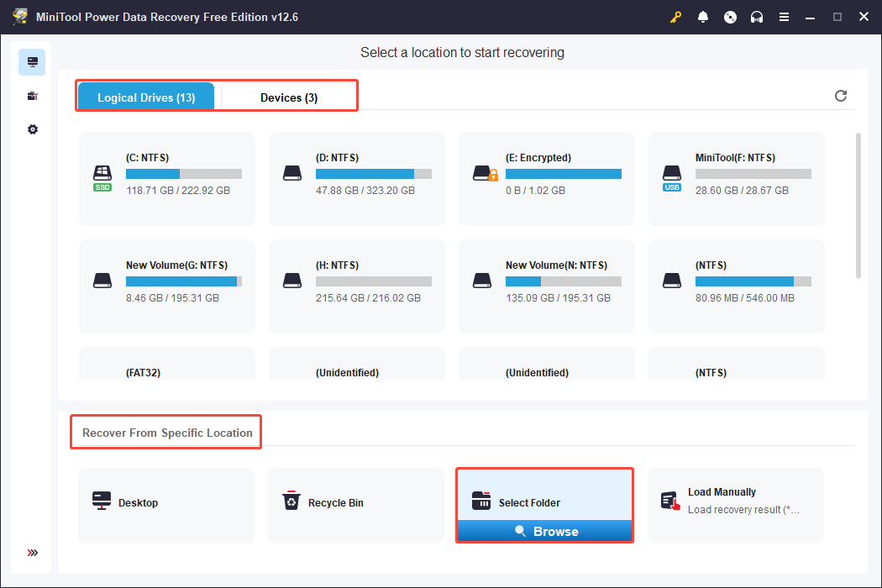Select the Data Recovery sidebar icon
Screen dimensions: 882x588
point(31,61)
